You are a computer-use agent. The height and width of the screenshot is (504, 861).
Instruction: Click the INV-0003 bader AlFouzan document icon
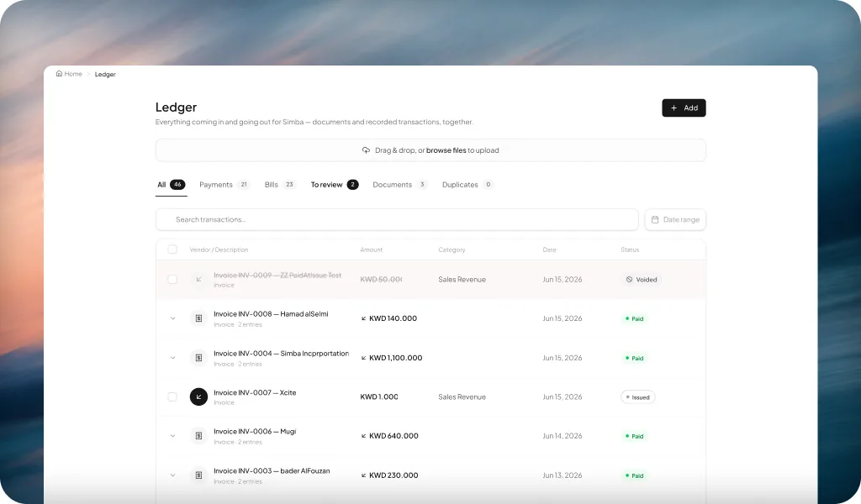click(198, 475)
